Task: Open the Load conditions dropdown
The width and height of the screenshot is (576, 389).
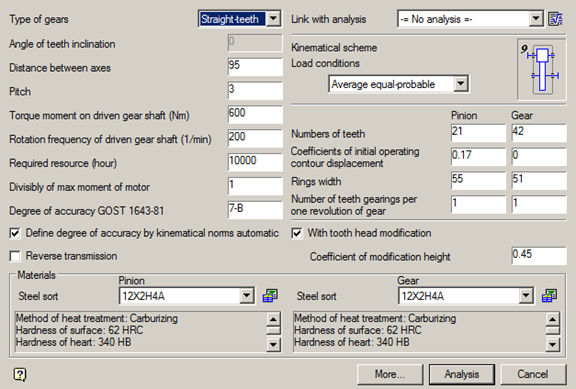Action: point(461,84)
